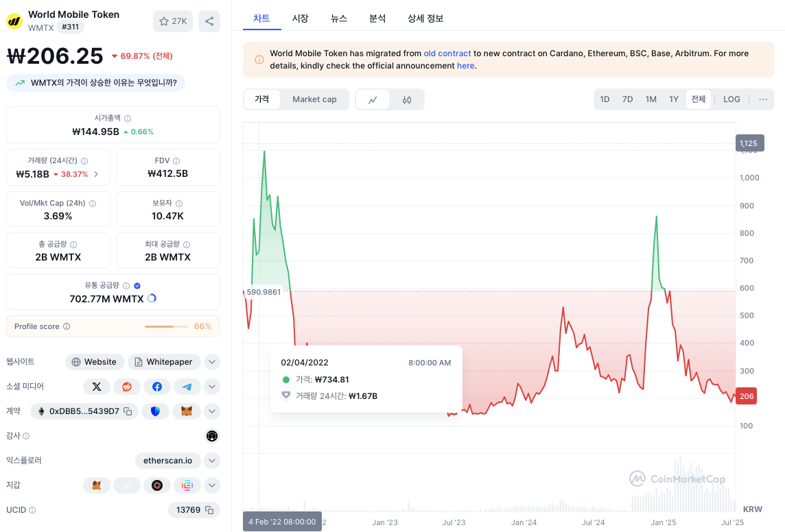Switch chart to line view
The height and width of the screenshot is (532, 785).
pos(373,99)
